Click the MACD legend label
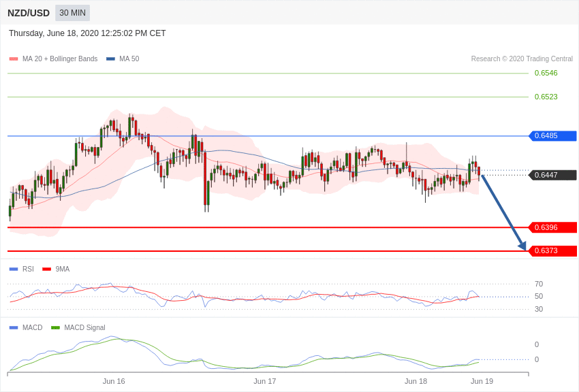This screenshot has width=579, height=392. click(32, 328)
